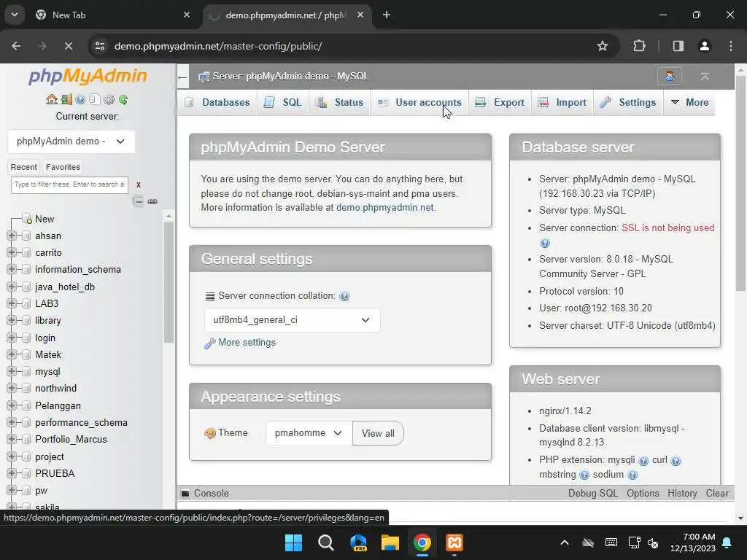Expand the carrito database node
Screen dimensions: 747x560
click(x=12, y=252)
